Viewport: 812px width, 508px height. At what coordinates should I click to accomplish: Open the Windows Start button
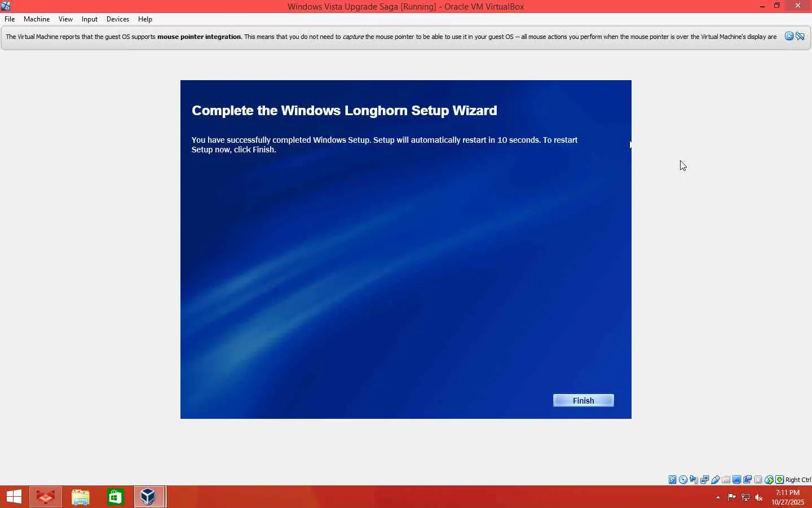14,497
